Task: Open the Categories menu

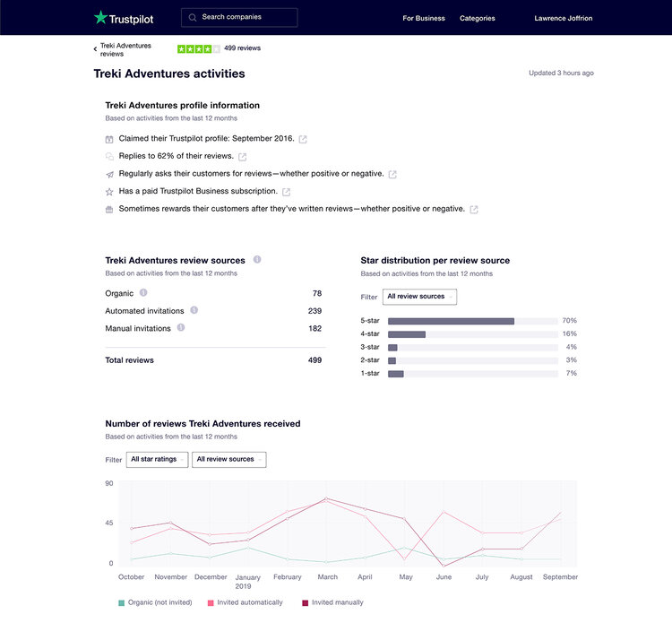Action: coord(477,18)
